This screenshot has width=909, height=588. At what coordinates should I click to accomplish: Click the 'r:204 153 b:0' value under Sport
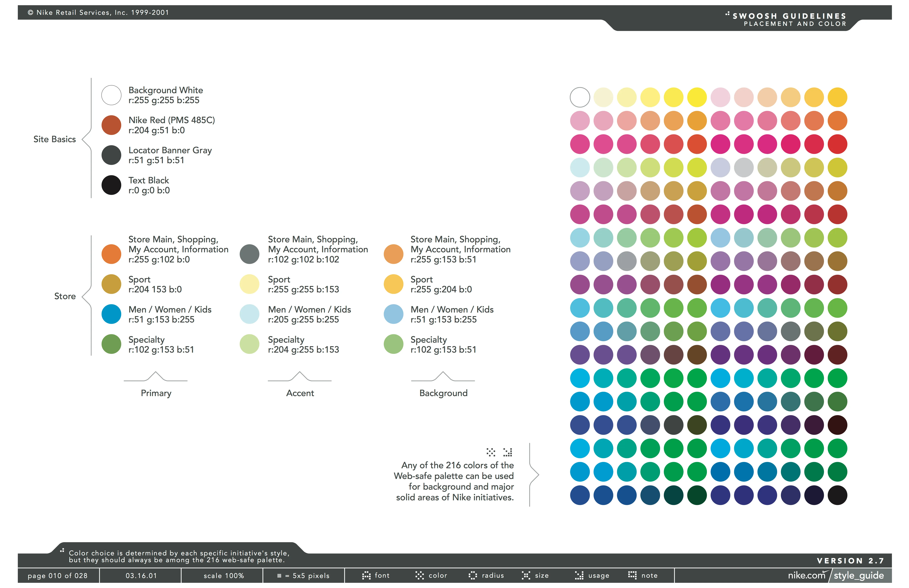pyautogui.click(x=155, y=289)
